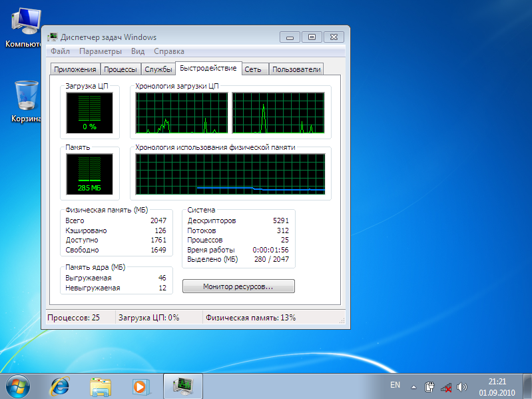
Task: Switch to the Процессы tab
Action: (x=121, y=69)
